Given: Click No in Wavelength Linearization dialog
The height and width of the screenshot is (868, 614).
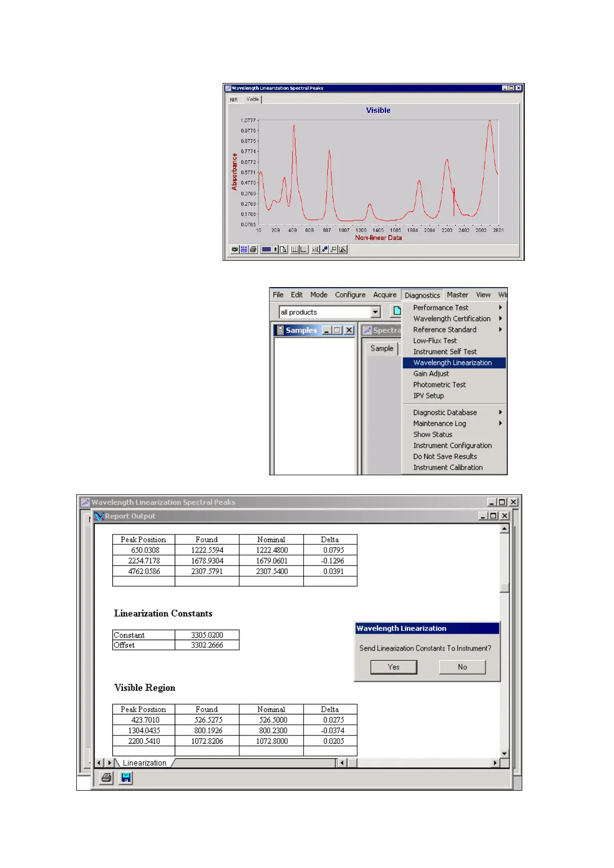Looking at the screenshot, I should [462, 667].
